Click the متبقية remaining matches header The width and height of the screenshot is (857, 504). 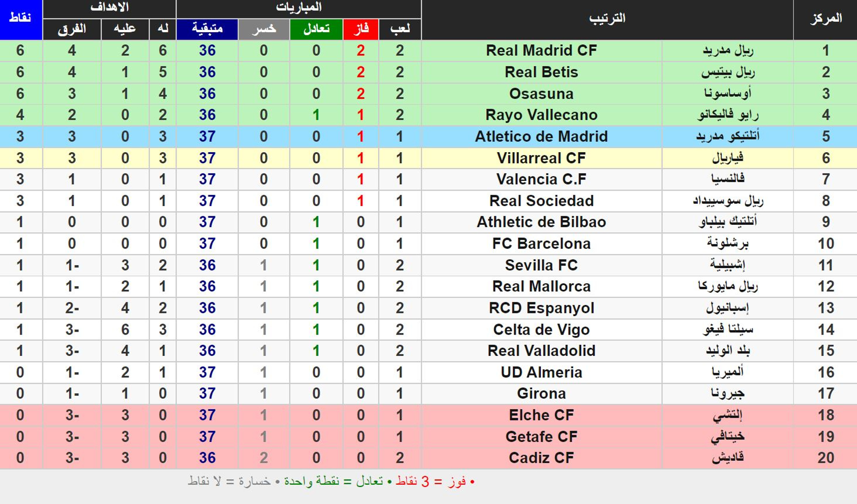(207, 29)
